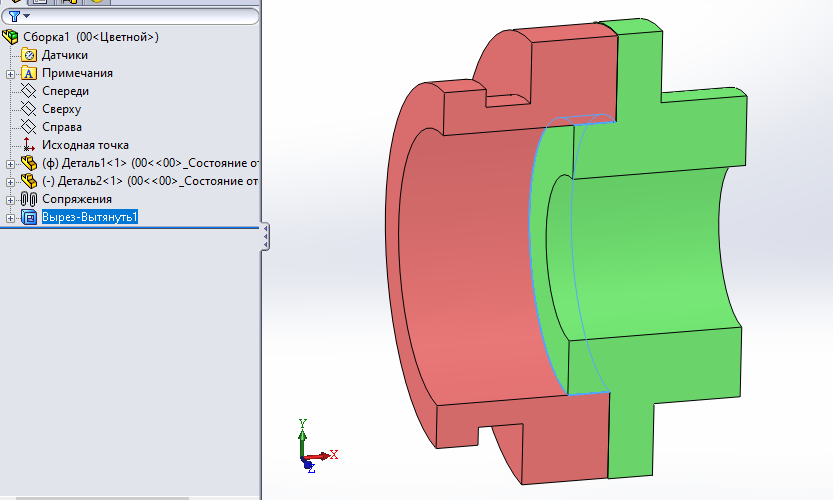Select the Примечания annotations icon
Image resolution: width=833 pixels, height=500 pixels.
pyautogui.click(x=29, y=73)
